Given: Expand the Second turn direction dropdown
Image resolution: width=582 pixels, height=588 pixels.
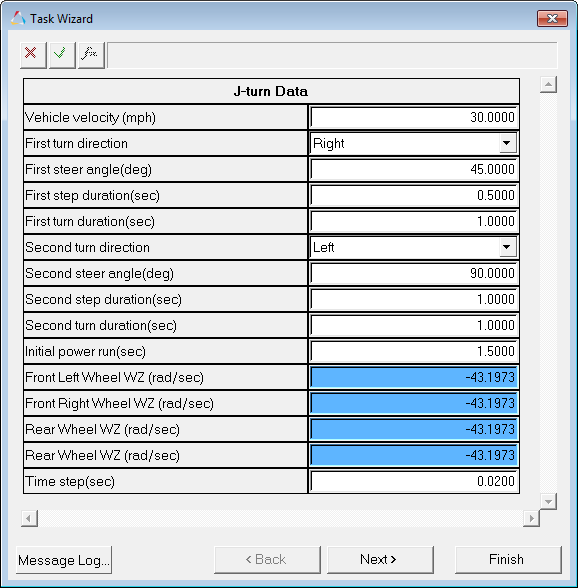Looking at the screenshot, I should [x=507, y=247].
